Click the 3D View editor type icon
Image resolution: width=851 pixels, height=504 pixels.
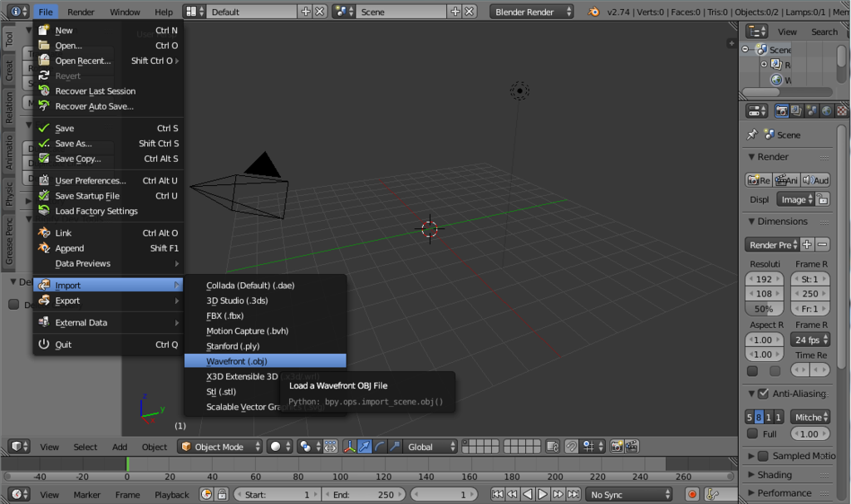click(18, 447)
